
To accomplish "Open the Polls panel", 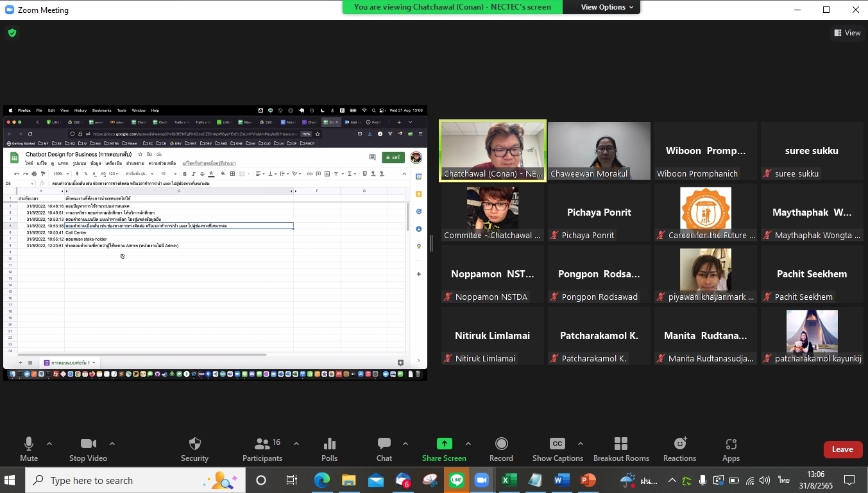I will point(329,449).
